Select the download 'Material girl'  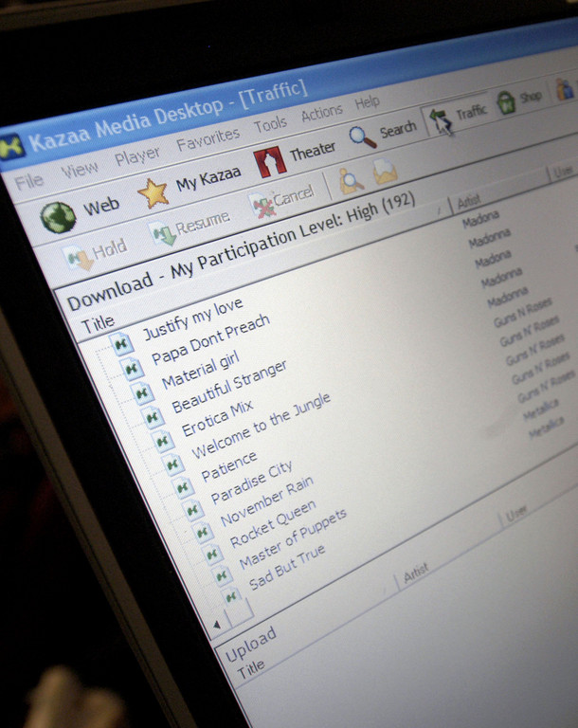(200, 370)
